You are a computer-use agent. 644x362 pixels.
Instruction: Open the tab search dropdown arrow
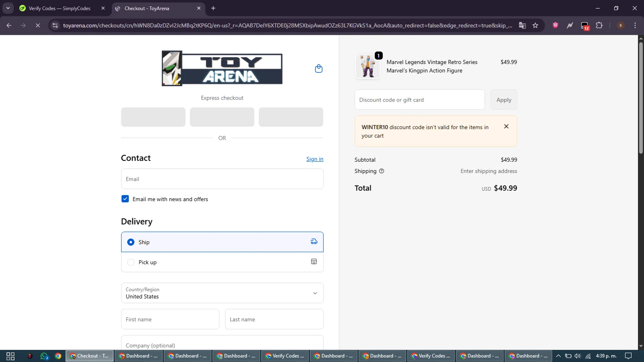tap(8, 8)
